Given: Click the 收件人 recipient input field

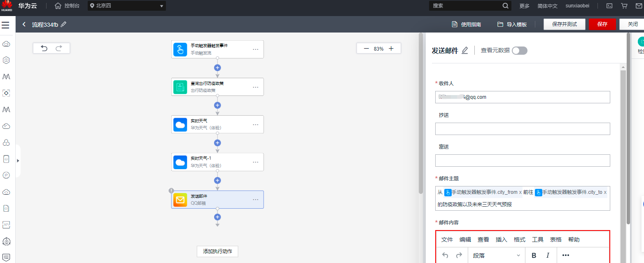Looking at the screenshot, I should pyautogui.click(x=523, y=97).
